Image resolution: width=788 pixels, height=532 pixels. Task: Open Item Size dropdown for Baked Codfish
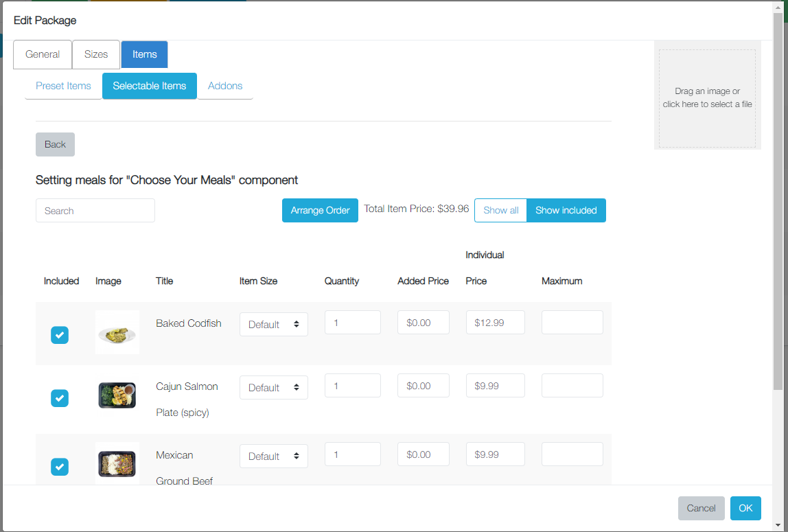coord(273,324)
